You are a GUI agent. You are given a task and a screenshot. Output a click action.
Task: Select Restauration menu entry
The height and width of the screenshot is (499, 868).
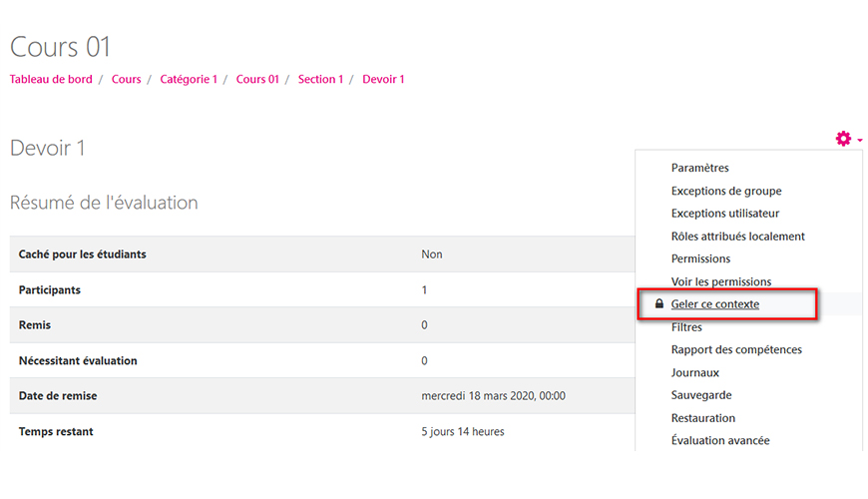click(x=703, y=418)
